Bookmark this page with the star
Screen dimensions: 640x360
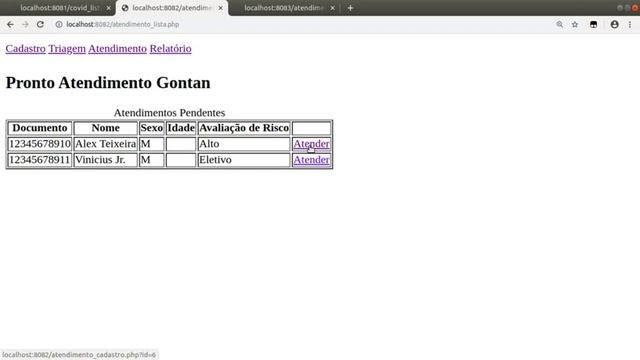pyautogui.click(x=575, y=24)
